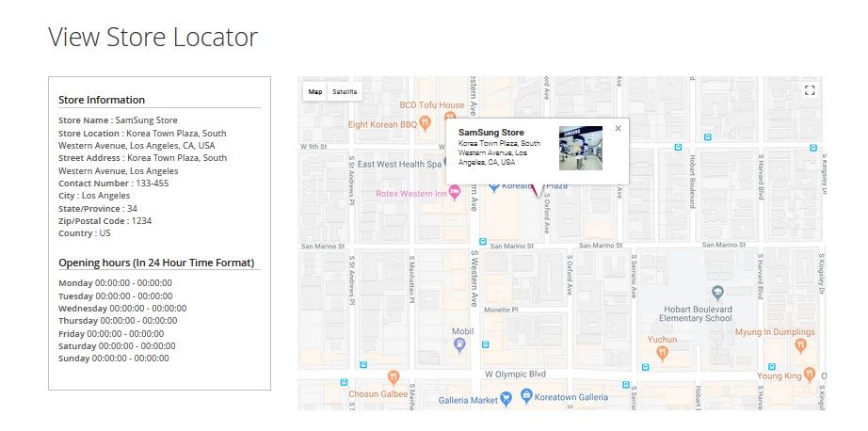Viewport: 868px width, 431px height.
Task: Switch map to Satellite view
Action: coord(345,92)
